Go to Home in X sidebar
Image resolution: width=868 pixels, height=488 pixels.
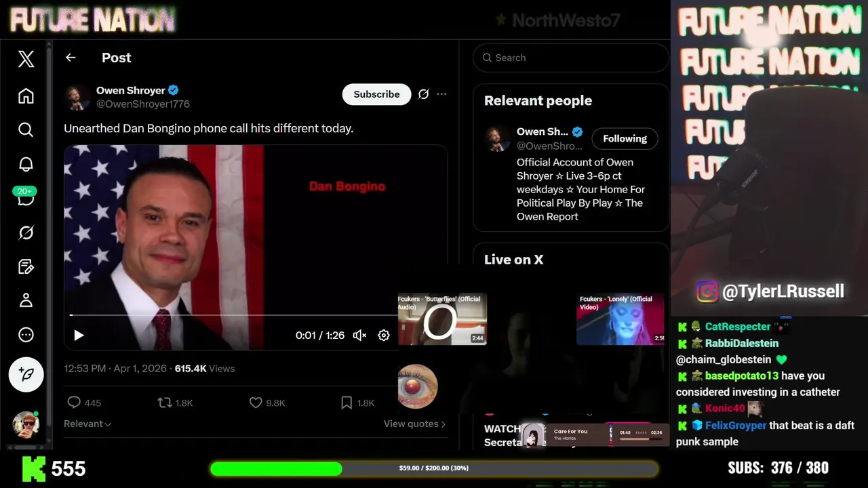click(x=26, y=96)
